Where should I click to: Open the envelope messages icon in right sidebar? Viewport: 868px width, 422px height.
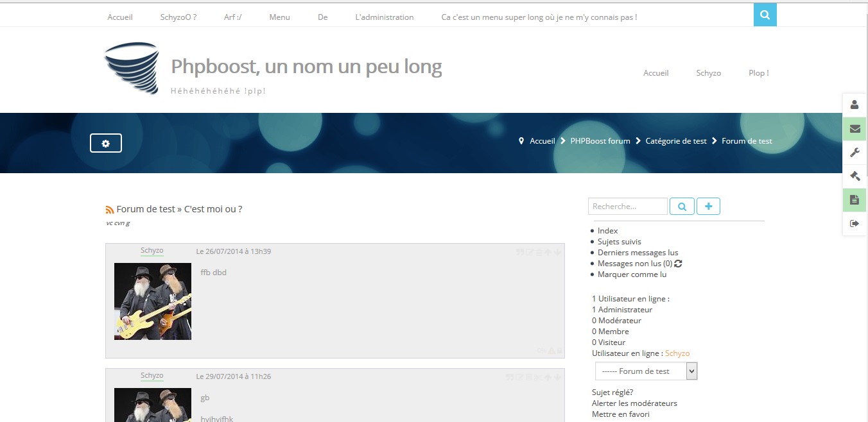855,128
